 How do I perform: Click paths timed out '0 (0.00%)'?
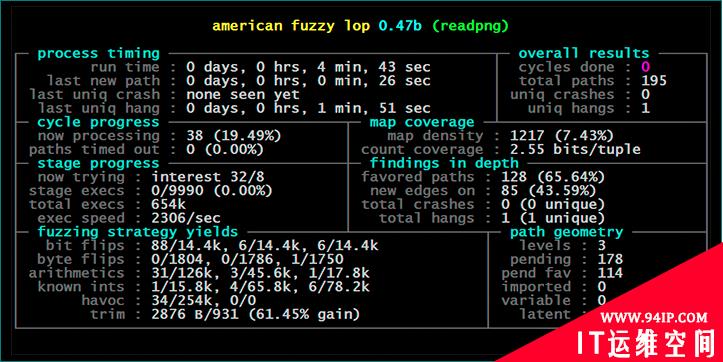tap(225, 150)
